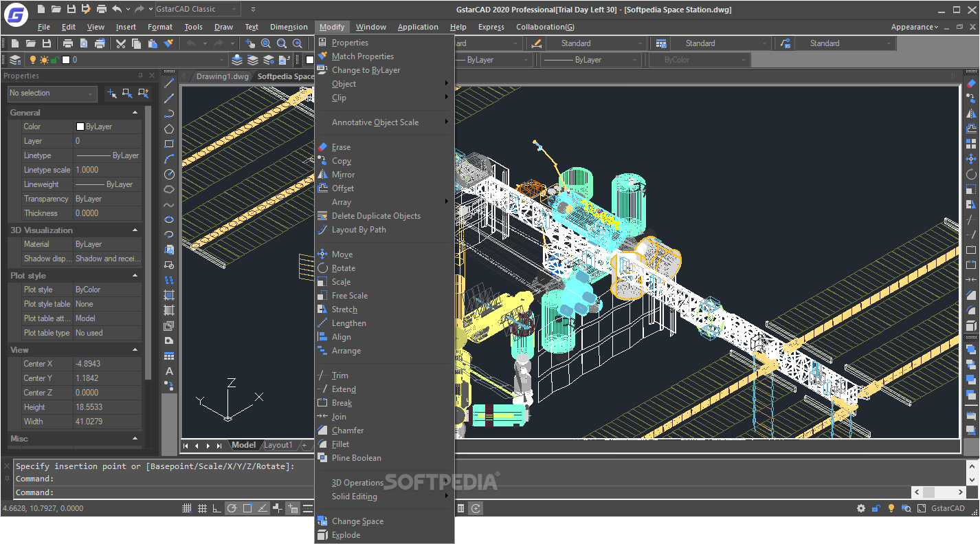Select the Revision Cloud tool
This screenshot has height=544, width=980.
[x=169, y=189]
